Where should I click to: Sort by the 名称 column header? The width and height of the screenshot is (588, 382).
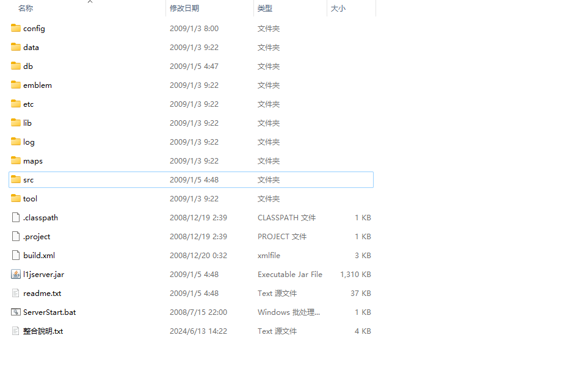[26, 9]
